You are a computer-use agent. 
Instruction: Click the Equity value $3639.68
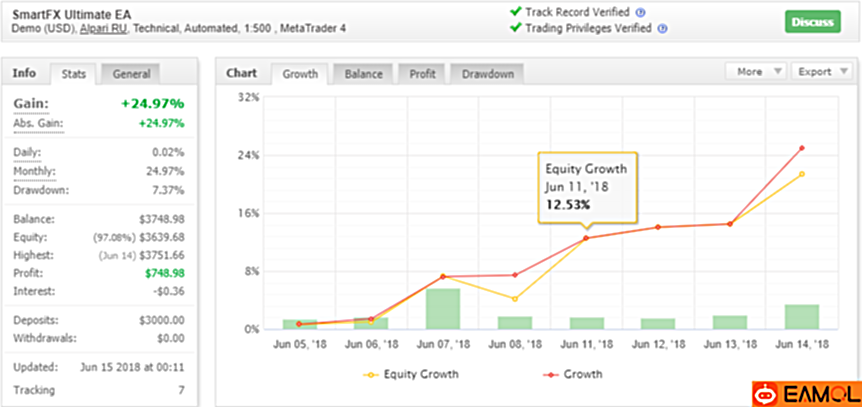pos(162,238)
